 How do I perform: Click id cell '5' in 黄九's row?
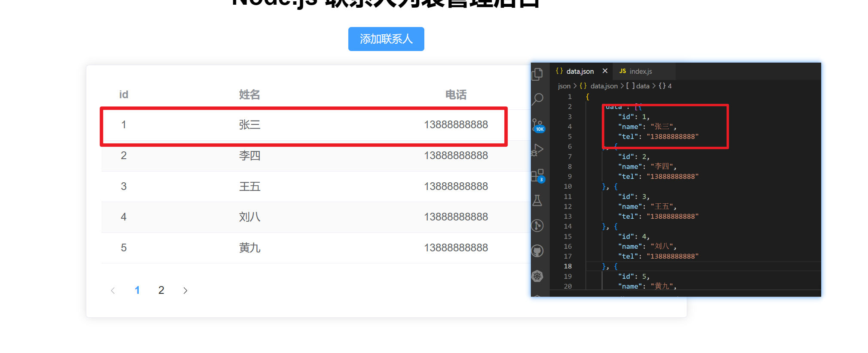pos(124,247)
